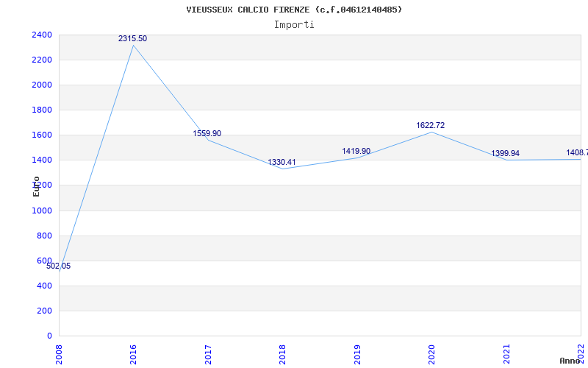Select the 1419.90 value label

click(356, 151)
